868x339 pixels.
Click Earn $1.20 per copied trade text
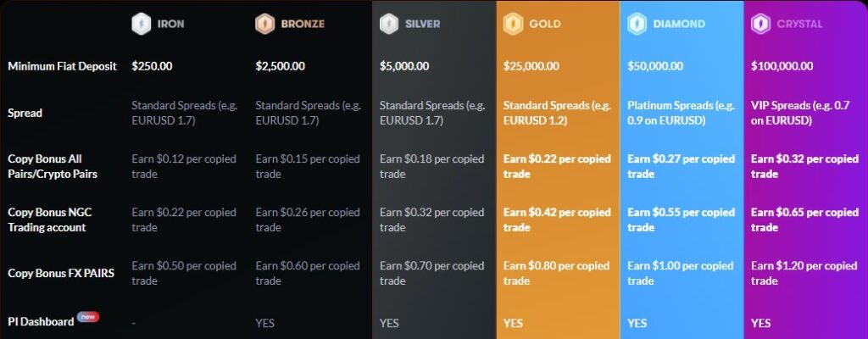(804, 273)
